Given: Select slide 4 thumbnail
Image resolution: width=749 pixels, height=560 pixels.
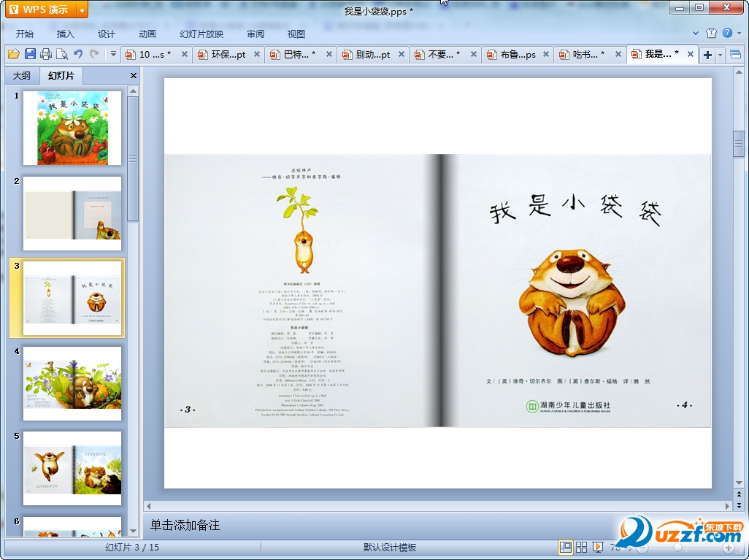Looking at the screenshot, I should tap(72, 383).
